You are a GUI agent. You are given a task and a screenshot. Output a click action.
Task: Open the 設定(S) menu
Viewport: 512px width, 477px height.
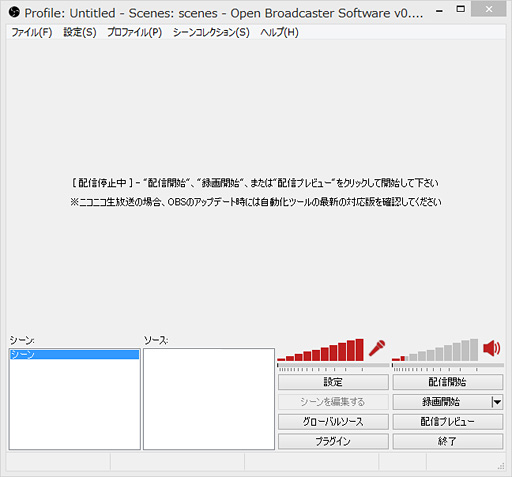[x=80, y=32]
